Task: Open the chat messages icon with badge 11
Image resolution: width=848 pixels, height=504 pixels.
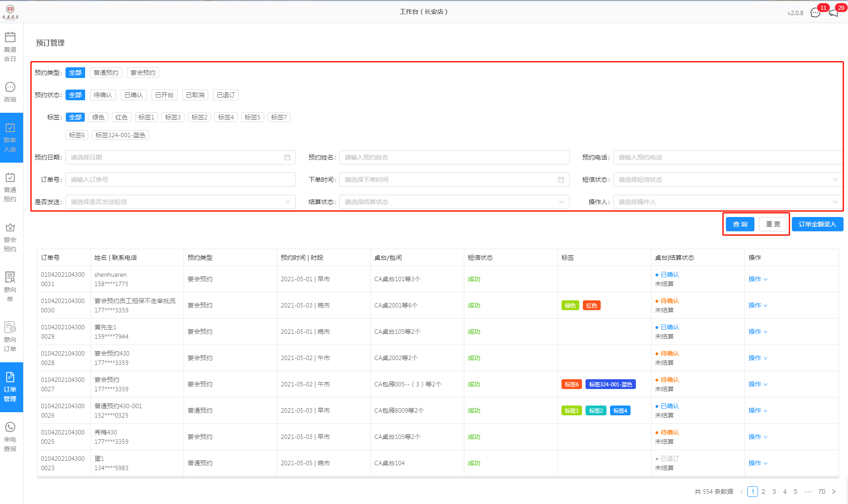Action: [x=815, y=12]
